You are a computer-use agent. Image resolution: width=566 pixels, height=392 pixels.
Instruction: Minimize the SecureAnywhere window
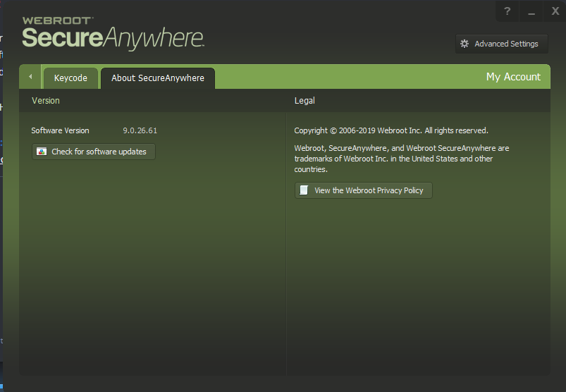531,11
